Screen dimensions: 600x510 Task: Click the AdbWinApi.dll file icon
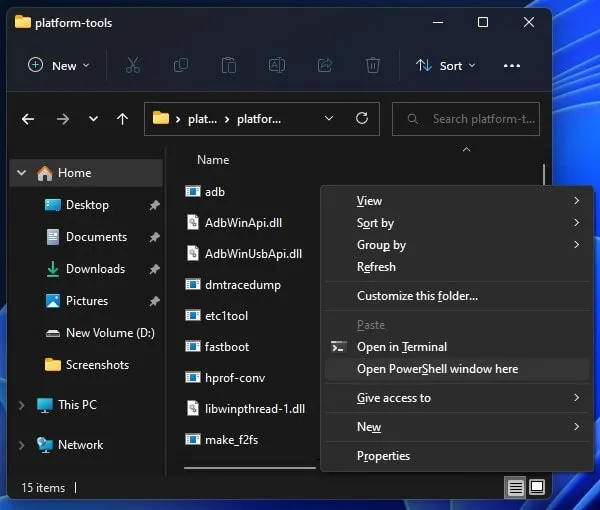pyautogui.click(x=193, y=222)
